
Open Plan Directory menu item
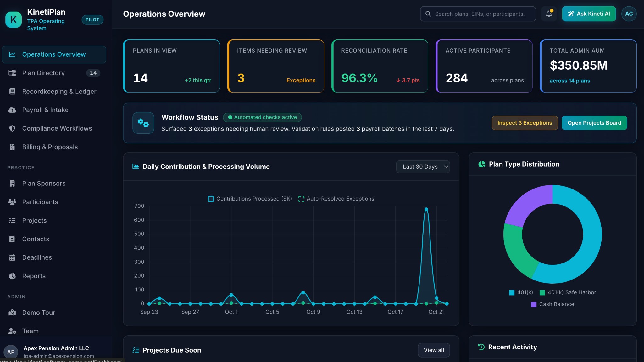click(x=54, y=73)
